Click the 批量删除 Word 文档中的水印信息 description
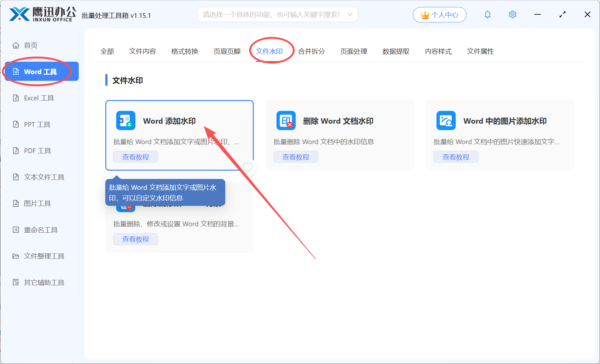This screenshot has width=600, height=364. click(324, 142)
